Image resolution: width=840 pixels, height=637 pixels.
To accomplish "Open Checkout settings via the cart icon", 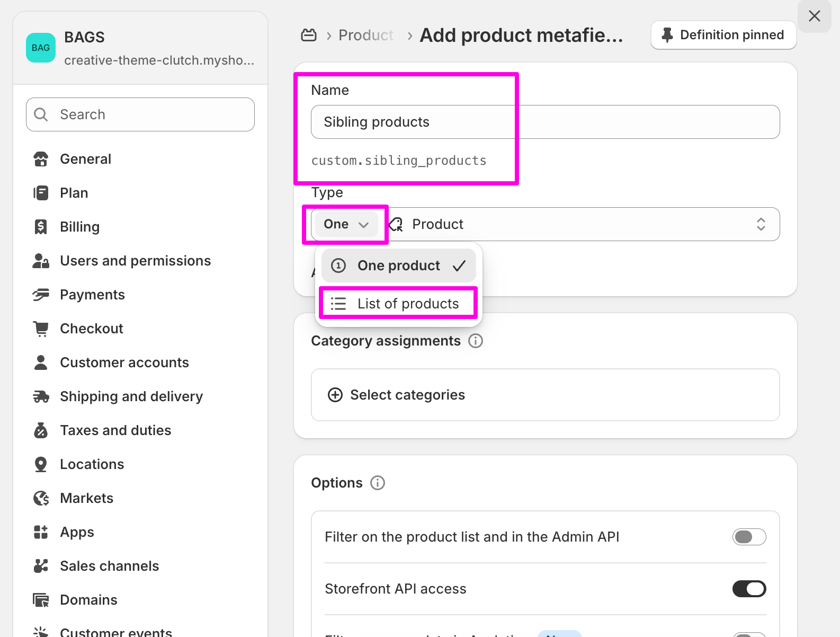I will tap(40, 329).
